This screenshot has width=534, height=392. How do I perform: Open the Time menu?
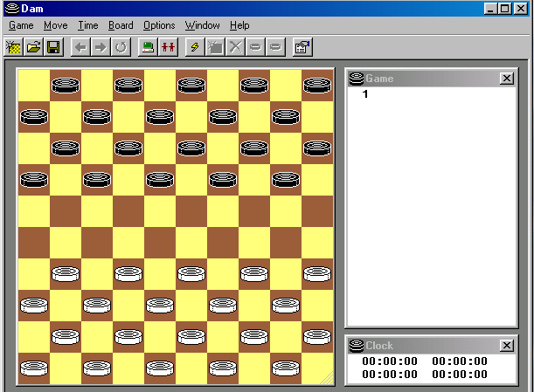(88, 25)
